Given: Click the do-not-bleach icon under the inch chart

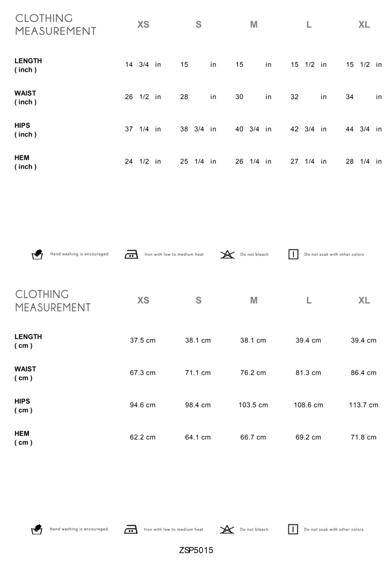Looking at the screenshot, I should (x=227, y=254).
